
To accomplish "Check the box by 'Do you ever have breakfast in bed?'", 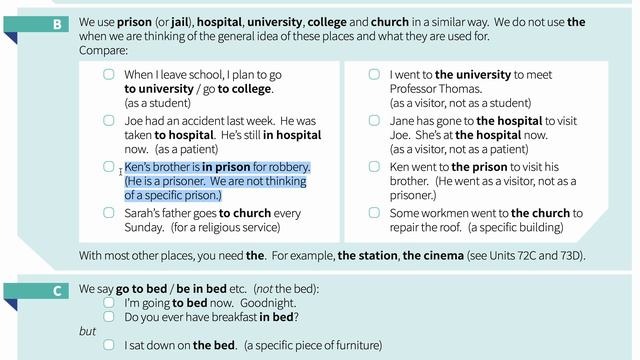I will click(109, 316).
